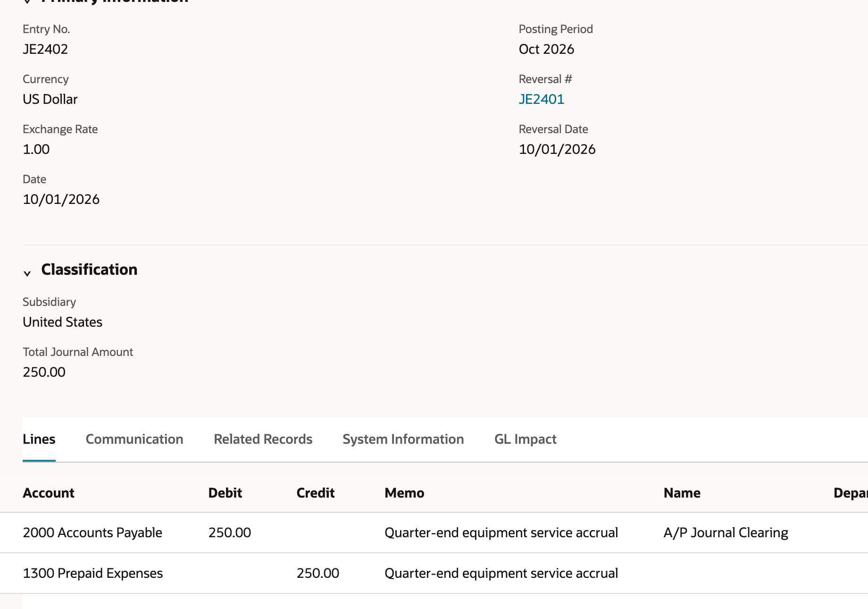Switch to the Lines tab
868x609 pixels.
coord(39,439)
